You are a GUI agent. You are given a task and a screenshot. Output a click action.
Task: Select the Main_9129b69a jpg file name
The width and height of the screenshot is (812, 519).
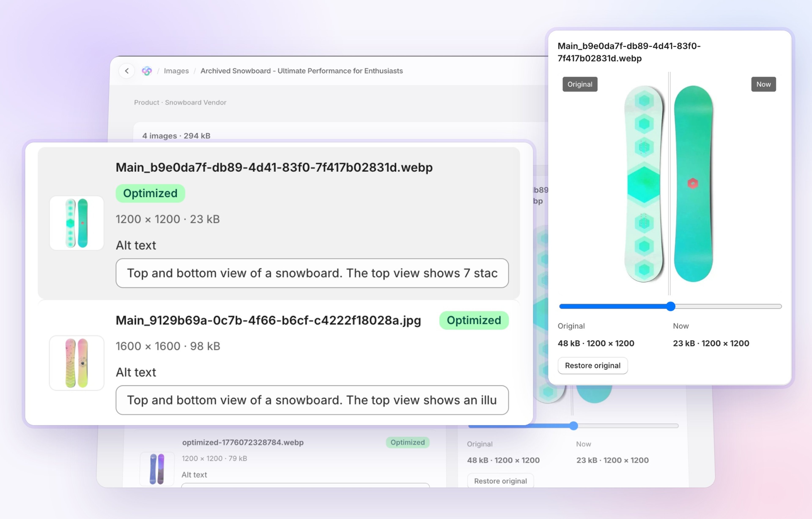(x=268, y=320)
